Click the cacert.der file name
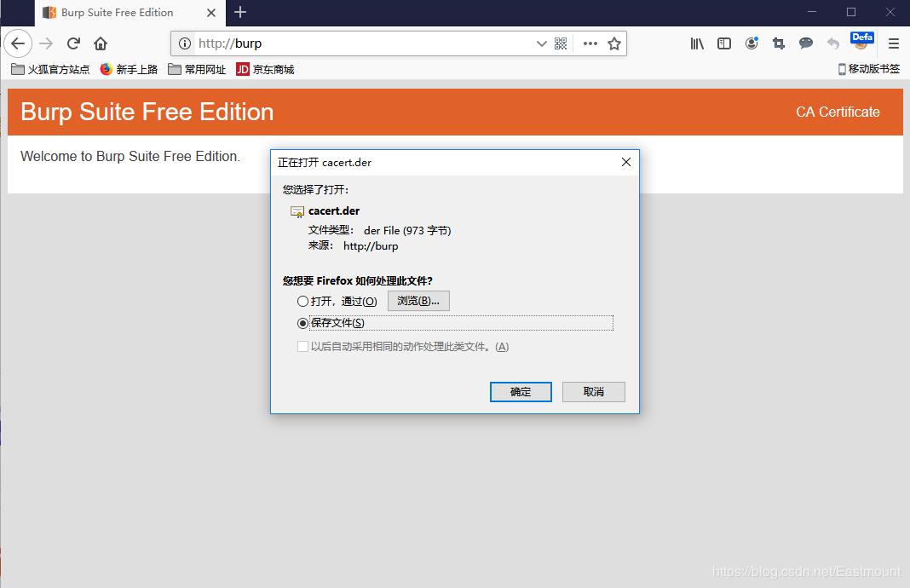This screenshot has width=910, height=588. tap(334, 210)
